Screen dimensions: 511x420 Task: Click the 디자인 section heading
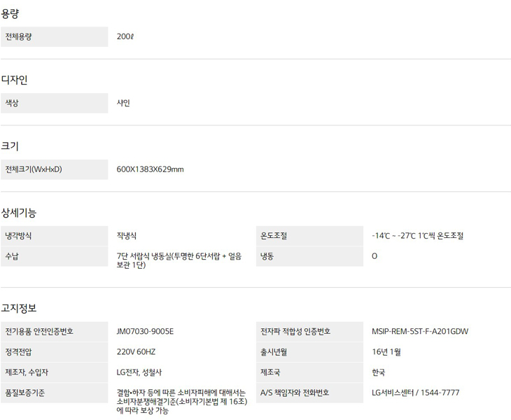(x=14, y=80)
